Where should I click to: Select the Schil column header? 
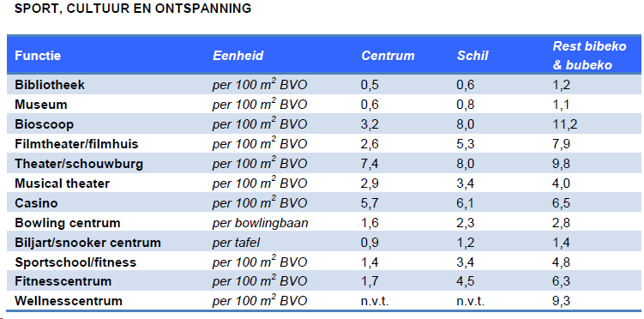point(472,56)
